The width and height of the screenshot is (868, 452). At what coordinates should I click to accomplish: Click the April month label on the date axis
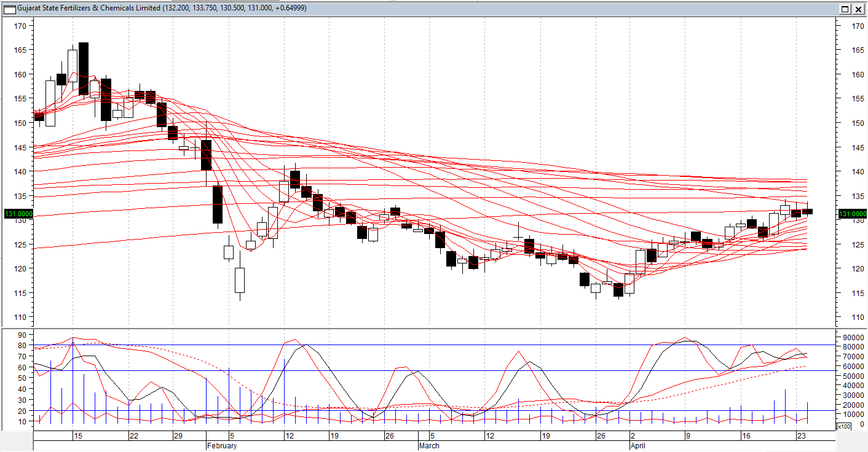pos(638,446)
